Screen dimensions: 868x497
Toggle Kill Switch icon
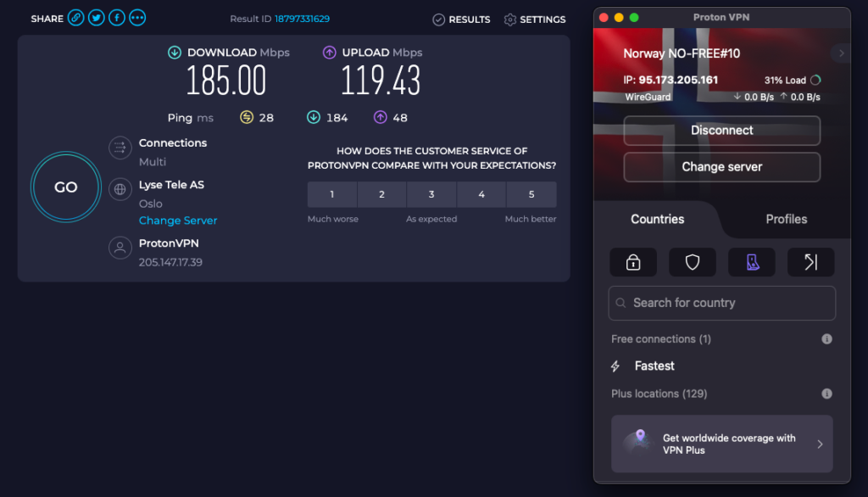click(752, 262)
